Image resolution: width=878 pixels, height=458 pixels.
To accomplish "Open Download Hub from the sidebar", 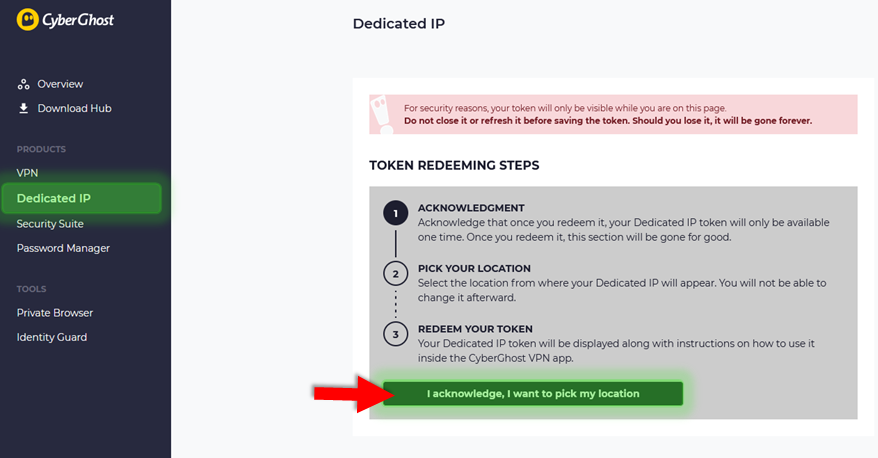I will (74, 108).
